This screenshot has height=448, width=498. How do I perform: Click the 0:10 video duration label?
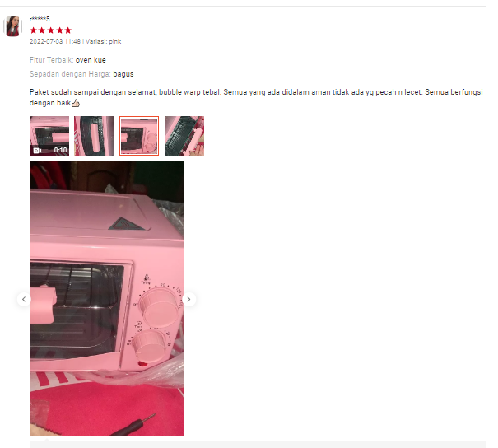coord(60,150)
